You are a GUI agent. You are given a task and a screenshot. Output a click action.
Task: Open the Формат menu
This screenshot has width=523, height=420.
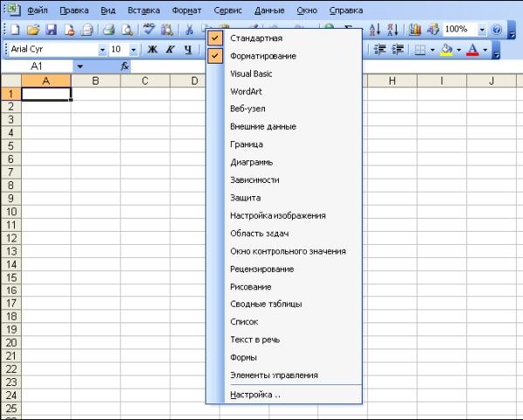[186, 11]
